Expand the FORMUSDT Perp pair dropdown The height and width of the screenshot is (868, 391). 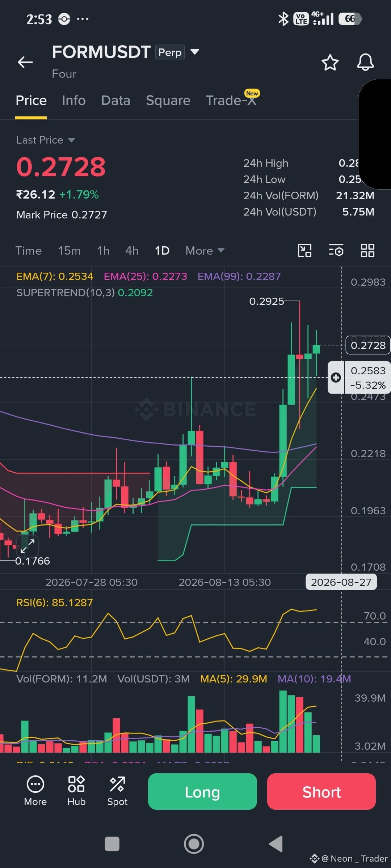tap(195, 52)
